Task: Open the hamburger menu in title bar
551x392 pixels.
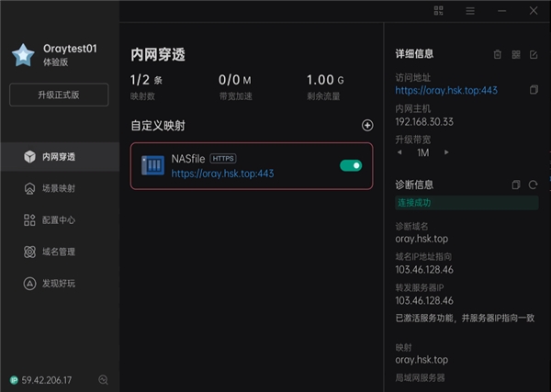Action: [470, 11]
